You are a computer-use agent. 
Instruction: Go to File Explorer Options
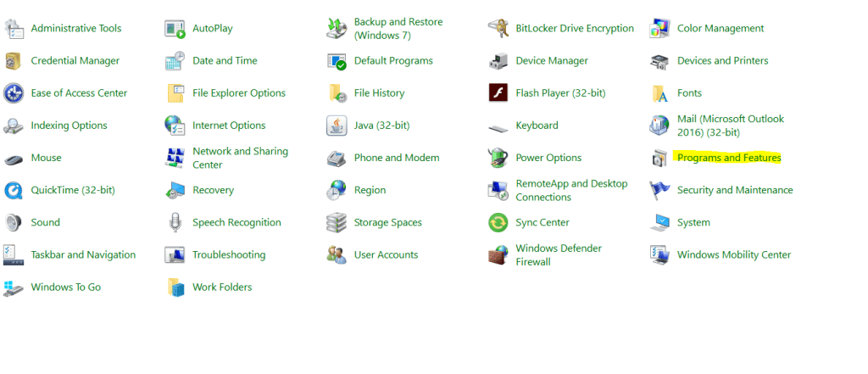coord(239,93)
